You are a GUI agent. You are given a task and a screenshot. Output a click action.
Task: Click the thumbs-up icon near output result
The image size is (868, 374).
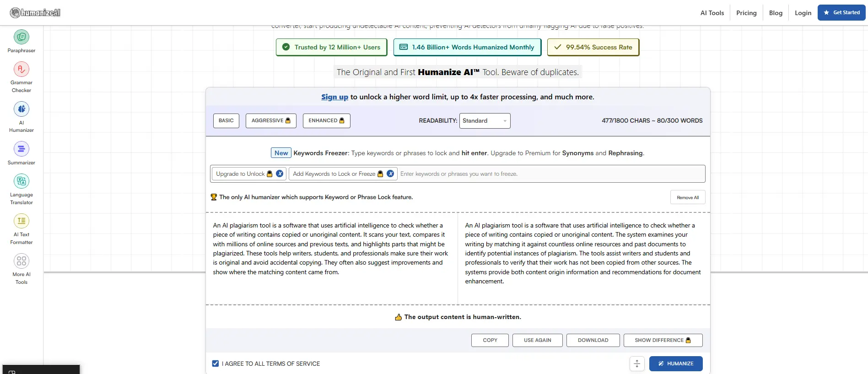point(399,317)
